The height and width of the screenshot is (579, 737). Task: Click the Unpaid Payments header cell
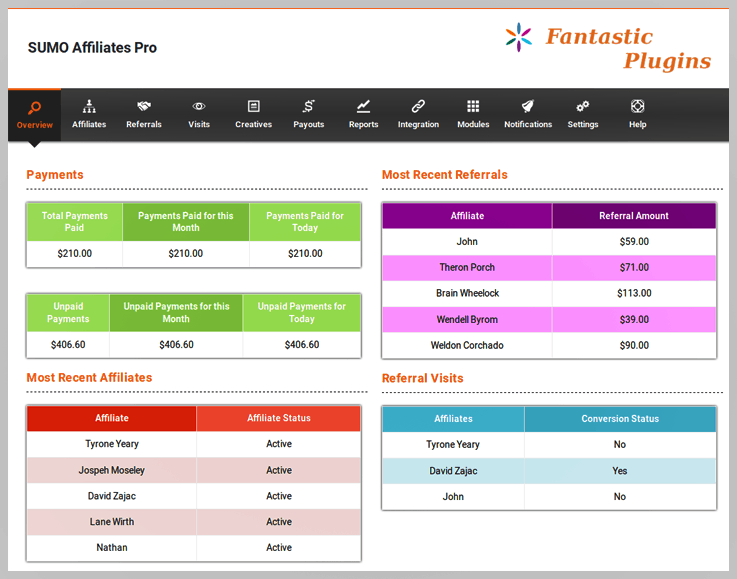pyautogui.click(x=68, y=313)
